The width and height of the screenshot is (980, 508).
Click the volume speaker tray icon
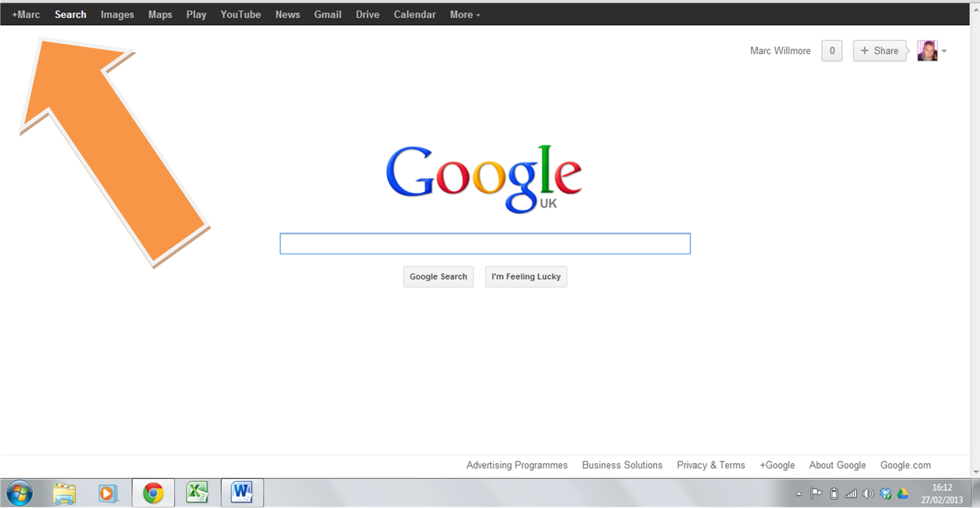click(868, 494)
